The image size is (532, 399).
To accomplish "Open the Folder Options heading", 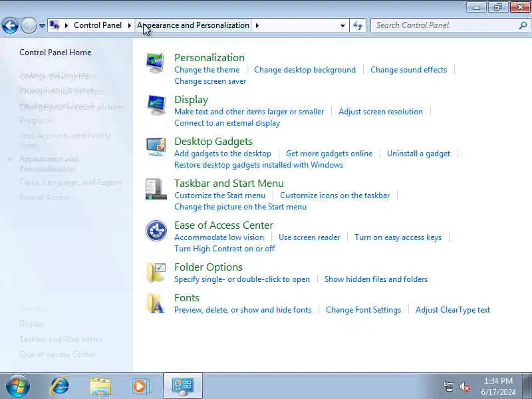I will pyautogui.click(x=208, y=267).
